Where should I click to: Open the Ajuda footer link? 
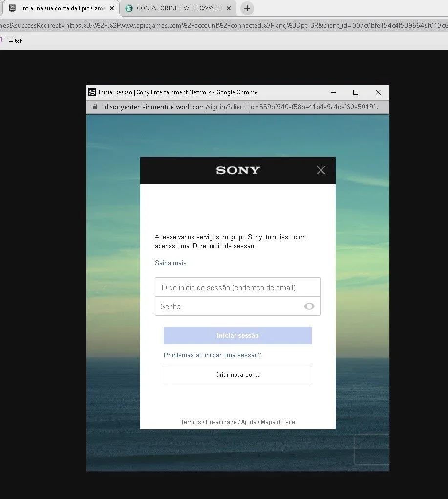tap(248, 422)
